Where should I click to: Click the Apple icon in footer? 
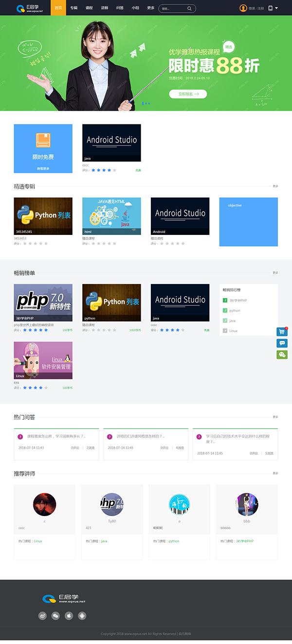click(69, 616)
